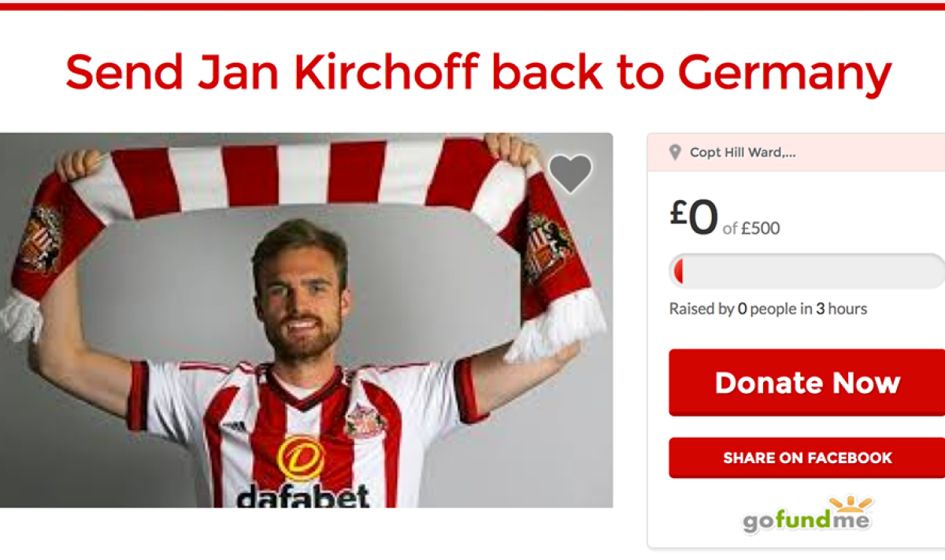Click the club badge on the shirt

pos(365,421)
